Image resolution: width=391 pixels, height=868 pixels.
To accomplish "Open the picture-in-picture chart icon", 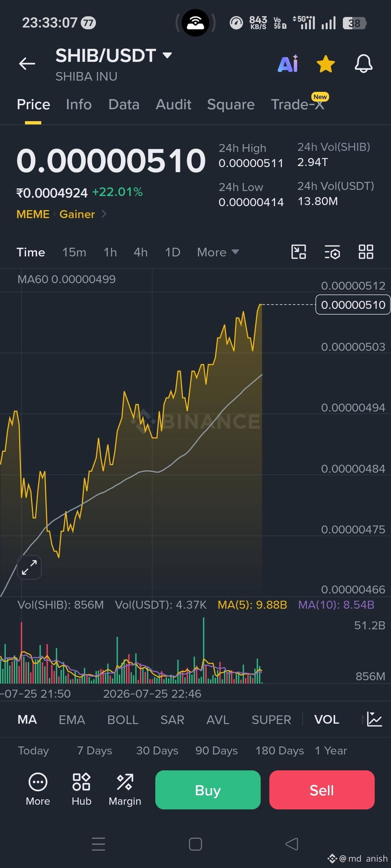I will click(x=299, y=252).
